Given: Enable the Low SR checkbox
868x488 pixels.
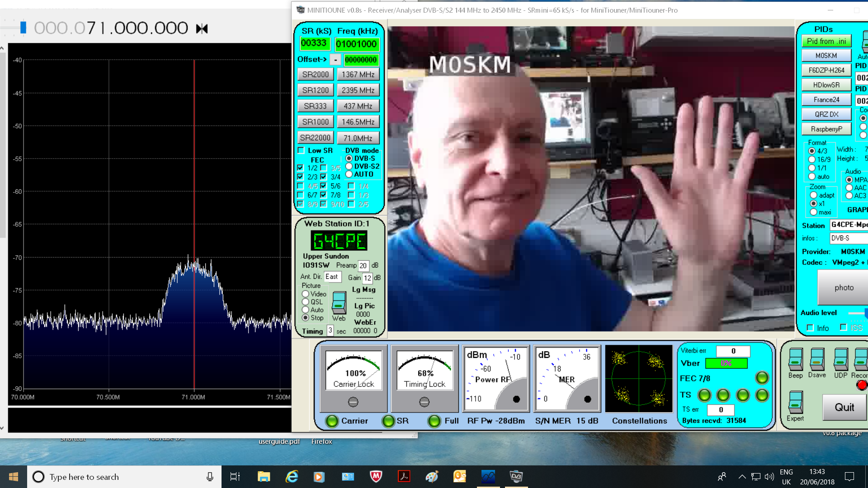Looking at the screenshot, I should 301,150.
